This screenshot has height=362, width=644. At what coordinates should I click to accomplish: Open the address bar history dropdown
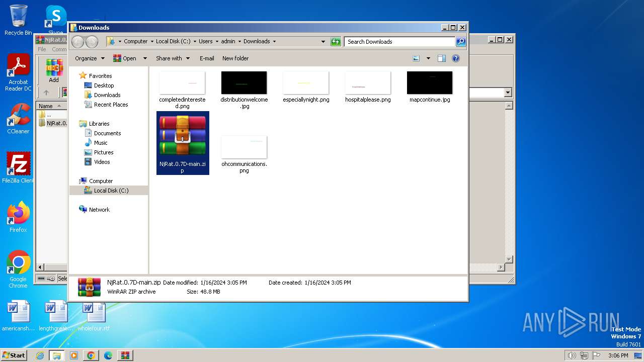click(x=323, y=42)
